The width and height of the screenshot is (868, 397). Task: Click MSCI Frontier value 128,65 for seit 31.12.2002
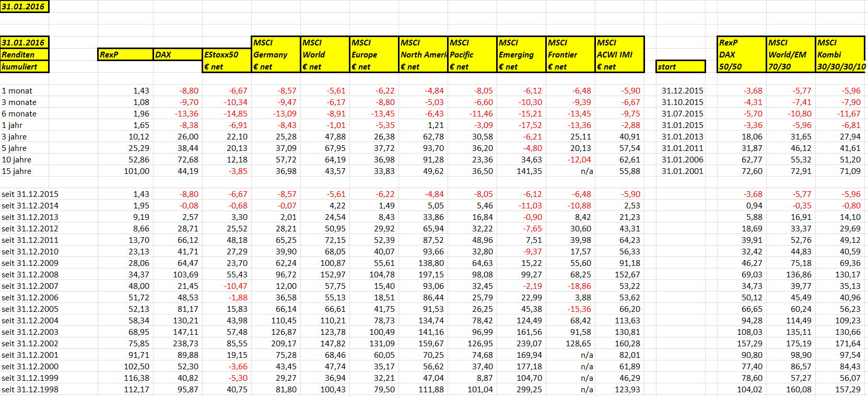tap(578, 344)
